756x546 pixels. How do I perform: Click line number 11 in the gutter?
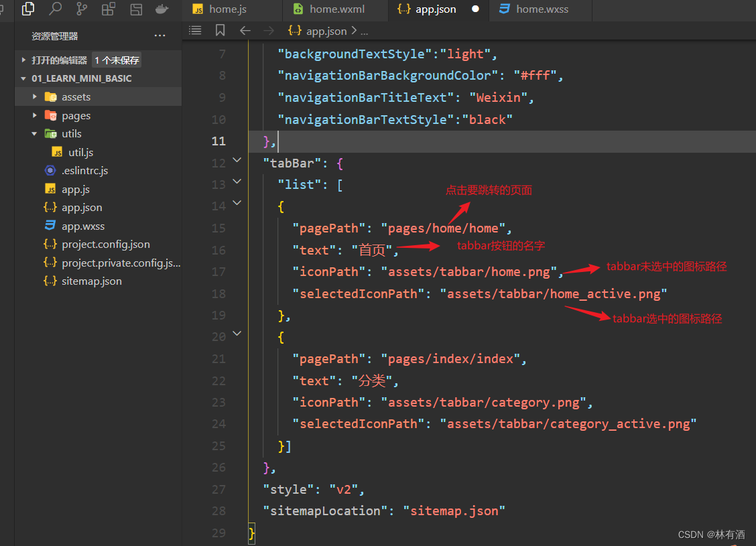tap(218, 141)
